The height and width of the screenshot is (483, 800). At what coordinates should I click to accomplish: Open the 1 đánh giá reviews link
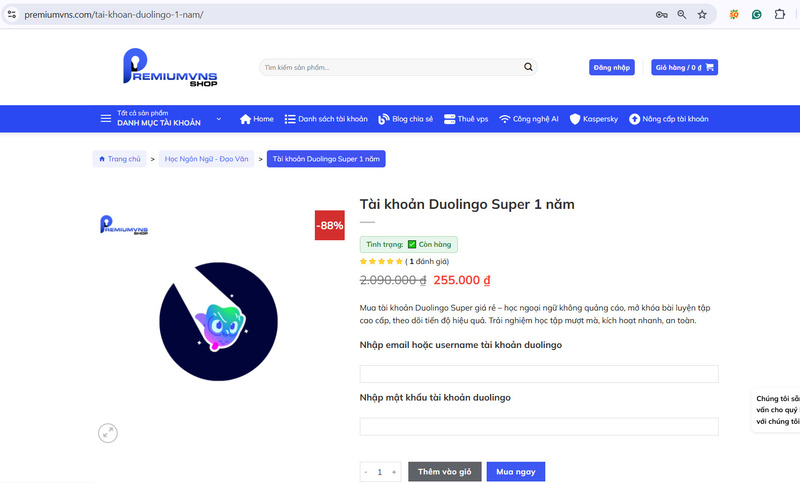[429, 261]
